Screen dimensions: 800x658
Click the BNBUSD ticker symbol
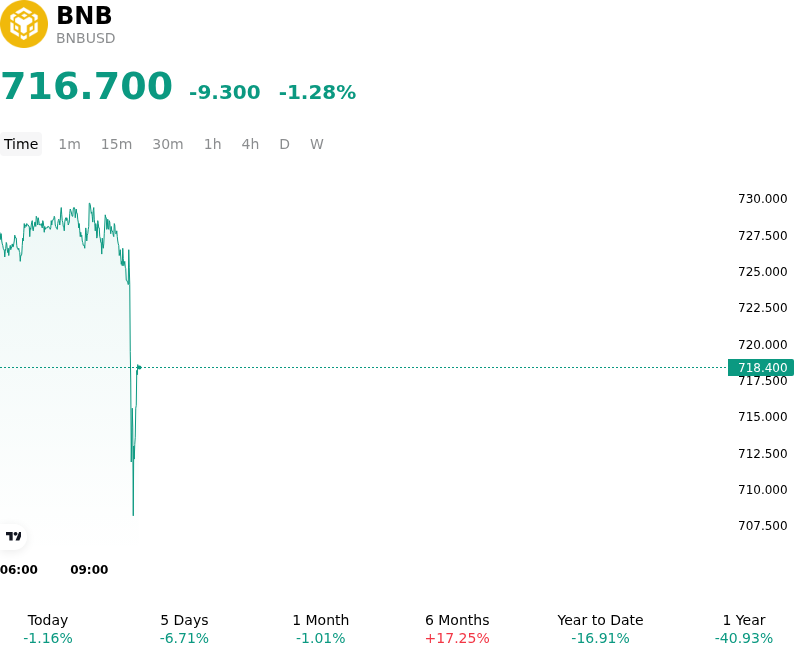86,38
